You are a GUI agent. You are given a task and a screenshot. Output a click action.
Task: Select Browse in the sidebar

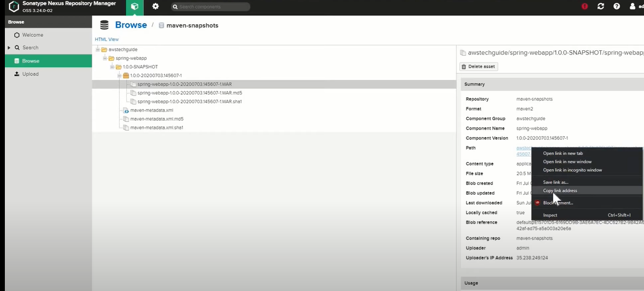(x=49, y=61)
